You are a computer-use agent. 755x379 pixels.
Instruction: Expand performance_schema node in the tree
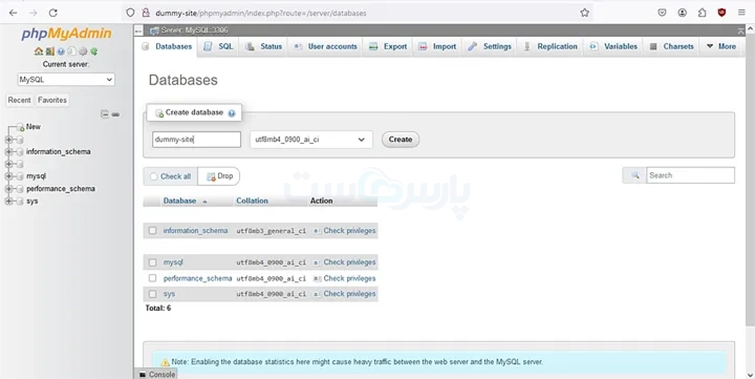9,189
